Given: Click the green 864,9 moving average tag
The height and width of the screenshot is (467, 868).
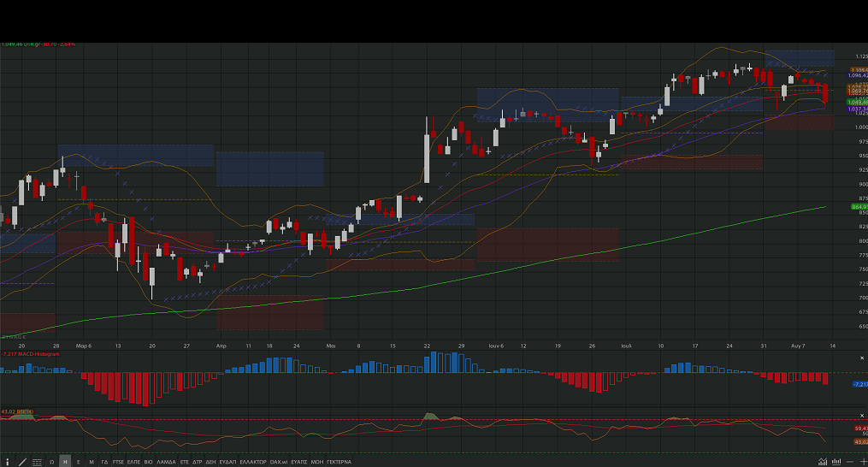Looking at the screenshot, I should tap(859, 207).
